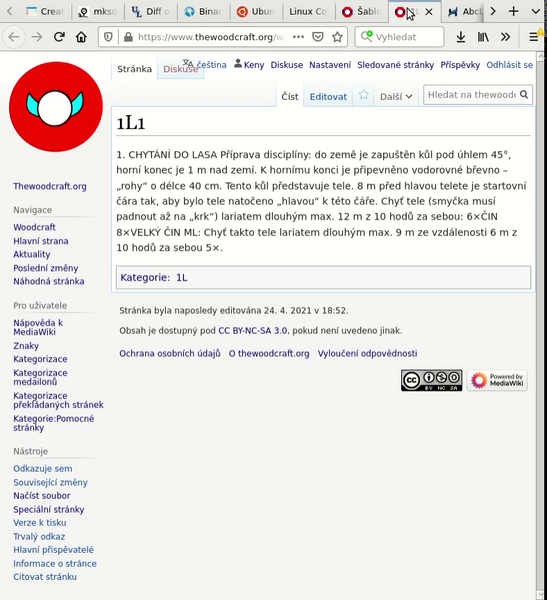Screen dimensions: 547x600
Task: Switch to the Linux Co tab
Action: coord(309,11)
